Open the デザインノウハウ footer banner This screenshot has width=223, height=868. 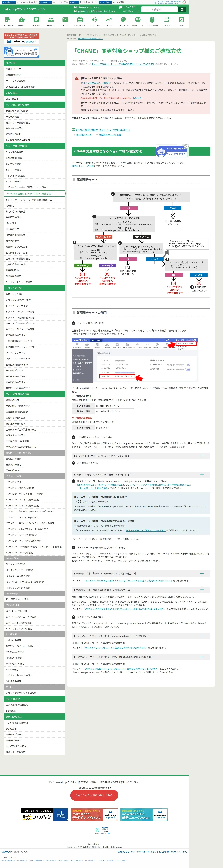[94, 815]
